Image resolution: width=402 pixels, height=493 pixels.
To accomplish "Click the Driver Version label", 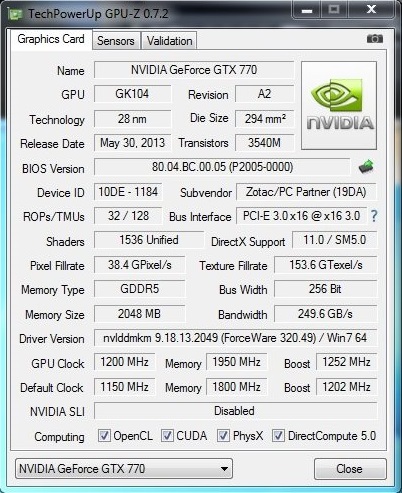I will 52,339.
